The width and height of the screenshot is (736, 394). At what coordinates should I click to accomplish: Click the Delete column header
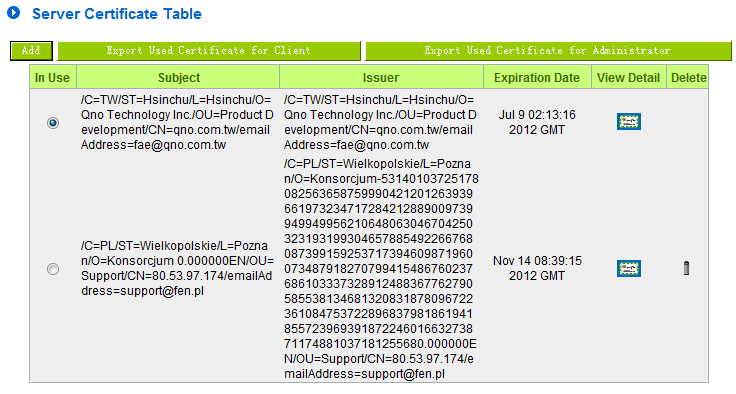[688, 77]
